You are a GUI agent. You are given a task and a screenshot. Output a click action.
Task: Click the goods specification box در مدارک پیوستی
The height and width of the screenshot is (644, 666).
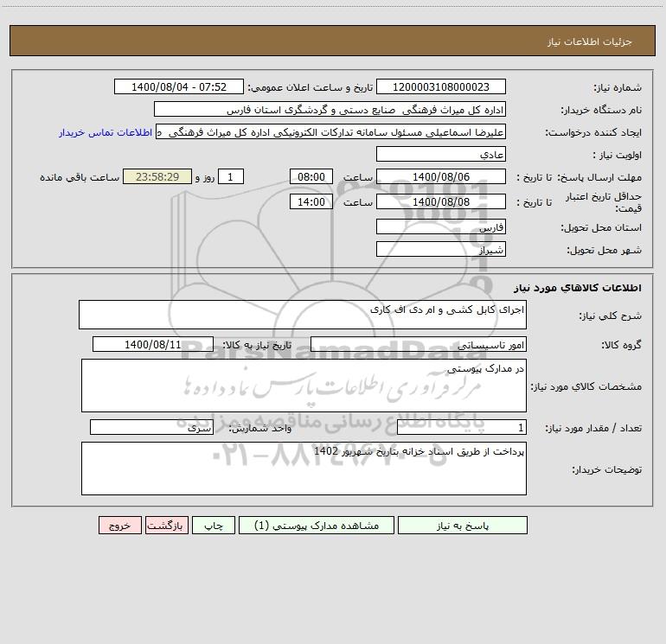tap(304, 386)
